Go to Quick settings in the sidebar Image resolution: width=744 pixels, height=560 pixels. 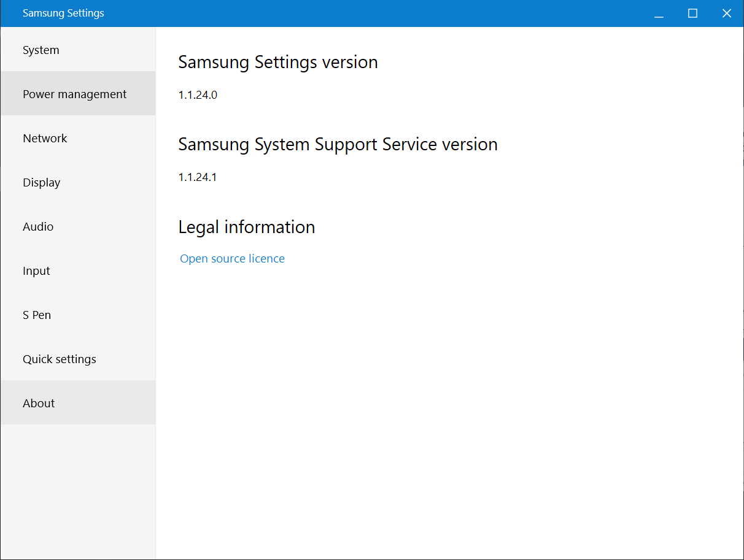coord(78,359)
